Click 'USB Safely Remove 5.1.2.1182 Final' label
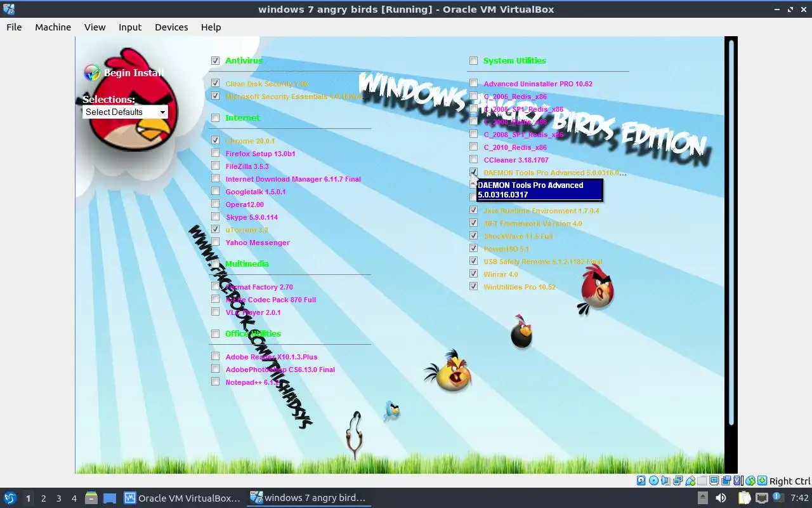Screen dimensions: 812x508 pyautogui.click(x=543, y=262)
